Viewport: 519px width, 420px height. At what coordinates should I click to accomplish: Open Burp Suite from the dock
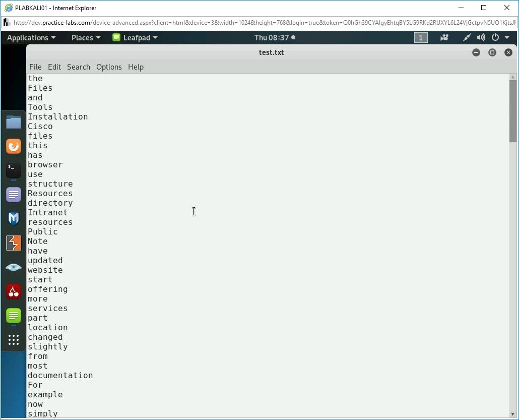click(x=14, y=243)
